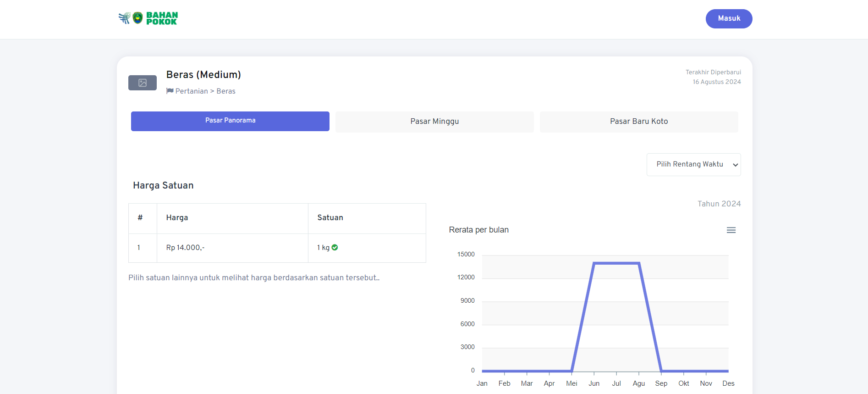Switch to the Pasar Baru Koto tab

(x=639, y=122)
